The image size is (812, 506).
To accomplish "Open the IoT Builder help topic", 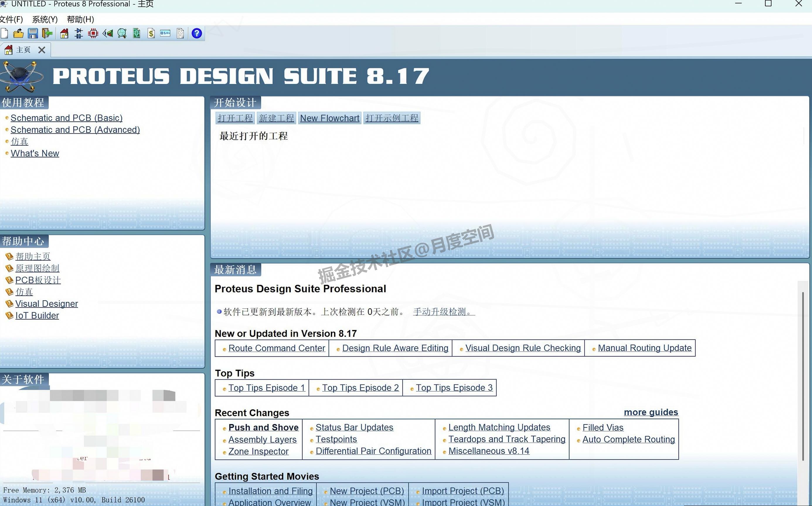I will (37, 315).
